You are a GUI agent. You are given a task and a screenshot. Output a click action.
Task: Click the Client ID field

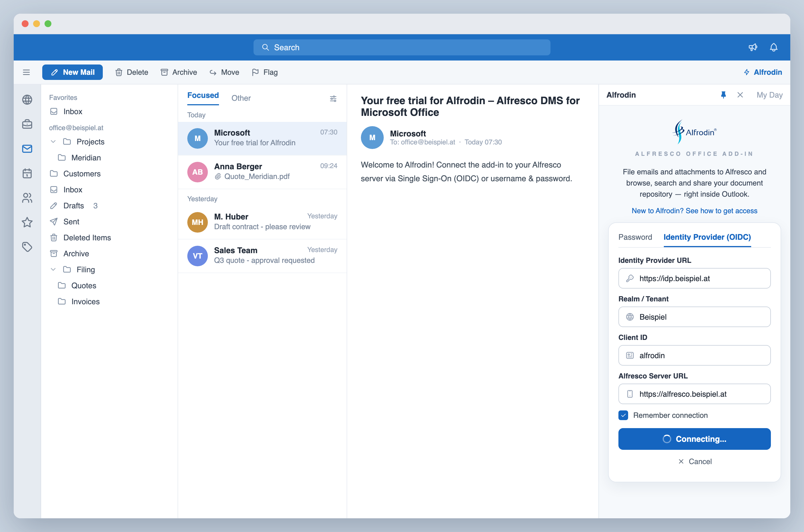694,356
